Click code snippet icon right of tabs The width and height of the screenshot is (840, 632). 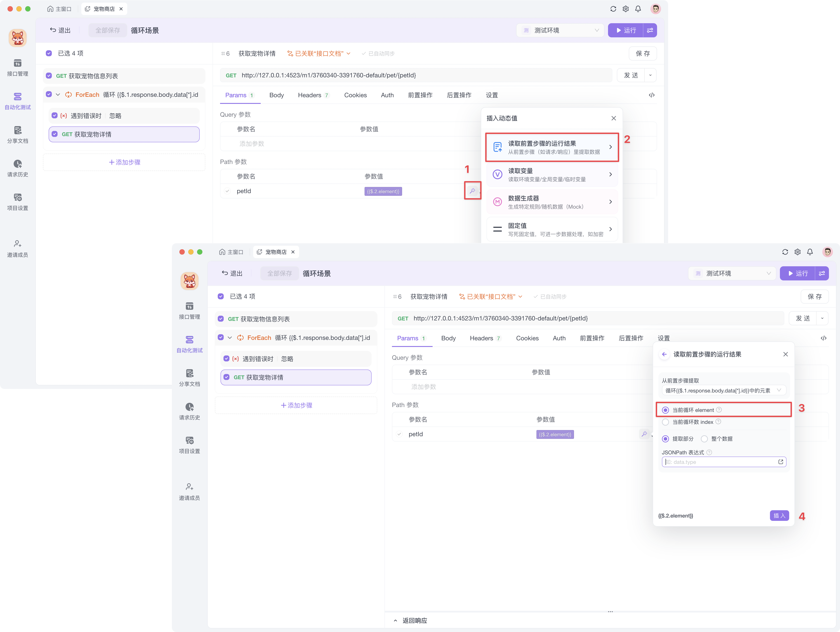(x=823, y=338)
